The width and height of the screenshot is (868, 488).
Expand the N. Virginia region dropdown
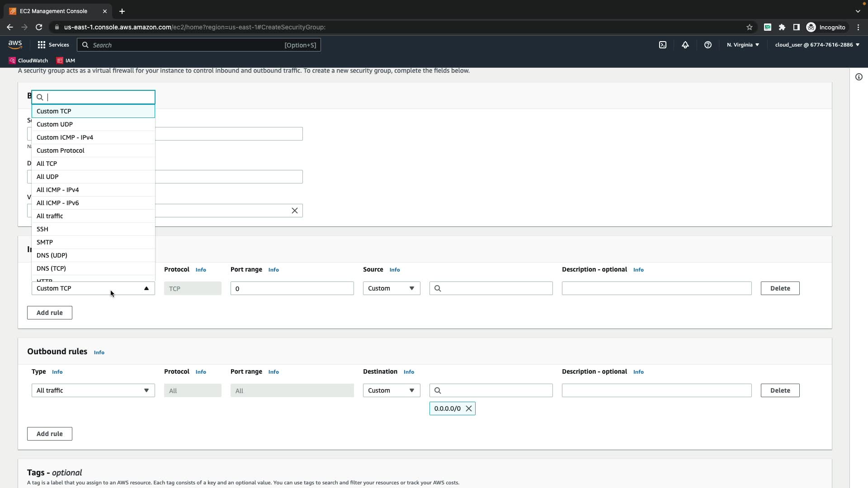(x=743, y=45)
